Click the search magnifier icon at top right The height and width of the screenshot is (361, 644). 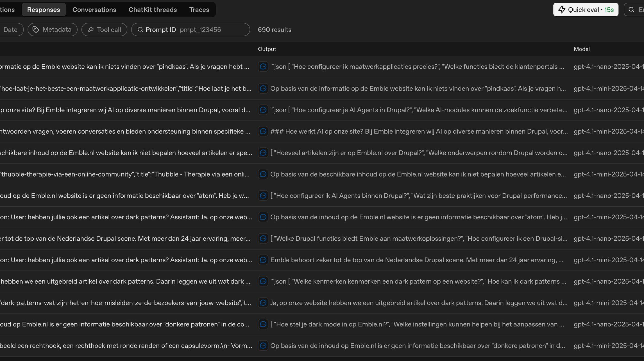click(x=631, y=10)
